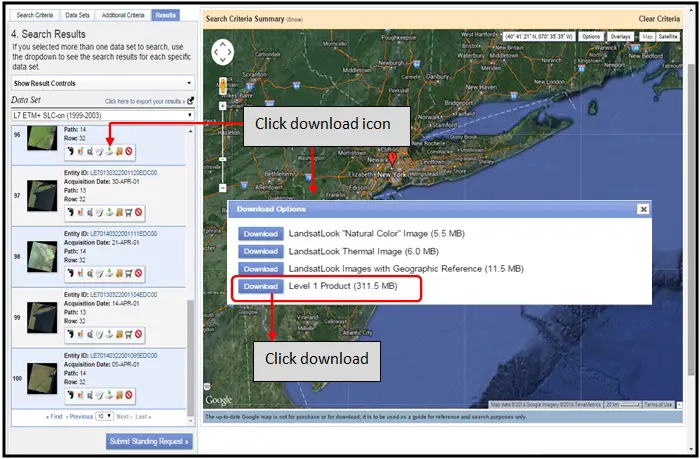This screenshot has height=459, width=700.
Task: Open map Options menu
Action: [x=591, y=37]
